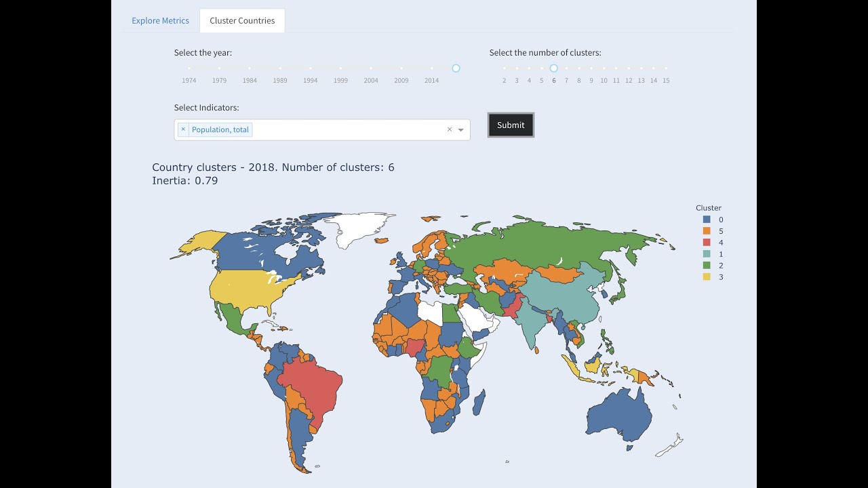Set number of clusters to 10
868x488 pixels.
click(604, 68)
